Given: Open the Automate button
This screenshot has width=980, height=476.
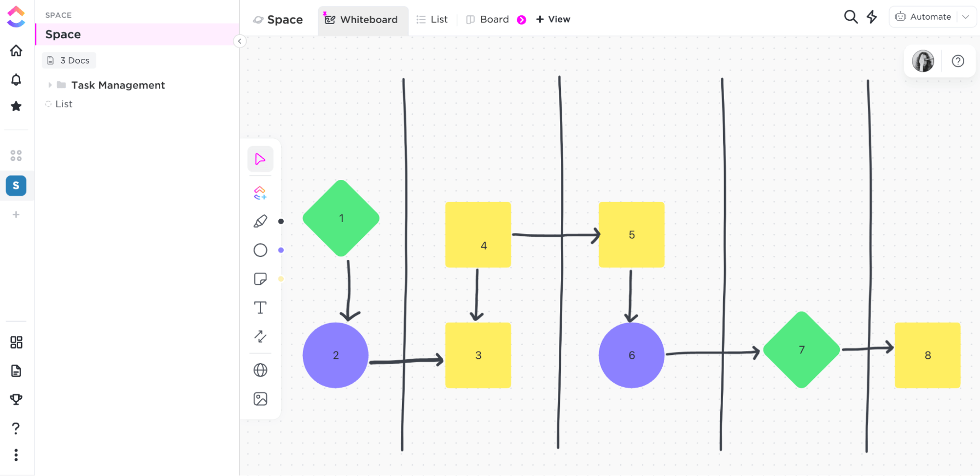Looking at the screenshot, I should (x=923, y=17).
